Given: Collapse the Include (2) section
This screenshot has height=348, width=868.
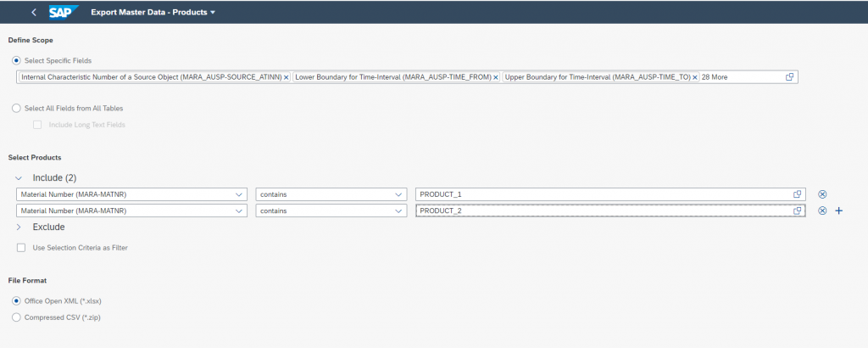Looking at the screenshot, I should [19, 178].
